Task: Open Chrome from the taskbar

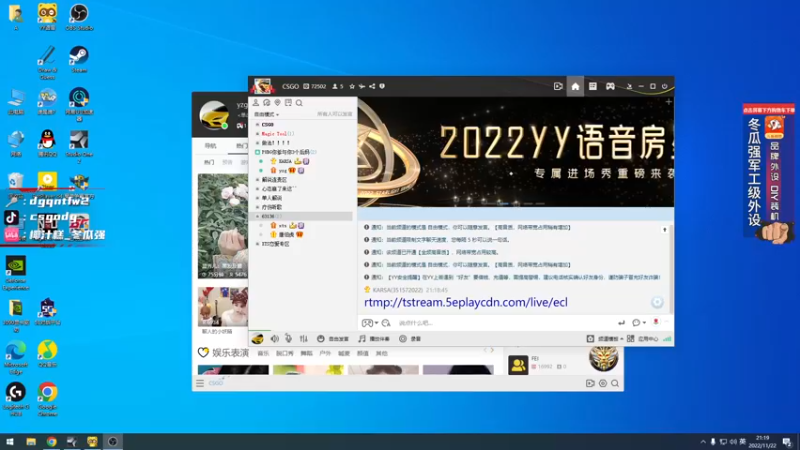Action: (x=52, y=441)
